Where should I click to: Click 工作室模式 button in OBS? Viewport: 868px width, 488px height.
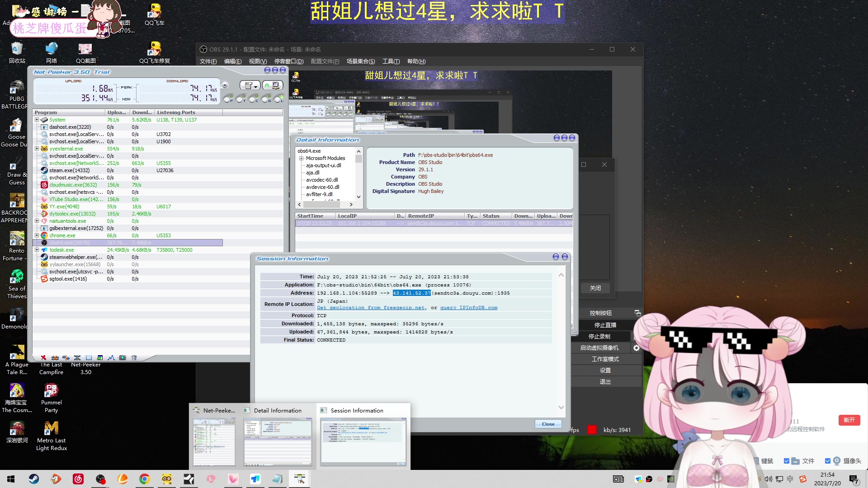605,359
